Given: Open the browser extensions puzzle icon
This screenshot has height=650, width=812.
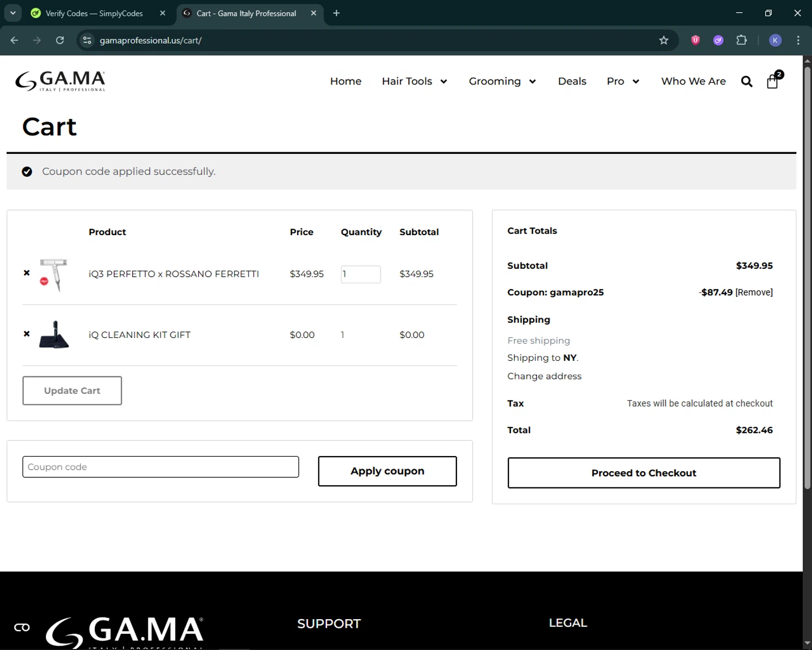Looking at the screenshot, I should (742, 40).
